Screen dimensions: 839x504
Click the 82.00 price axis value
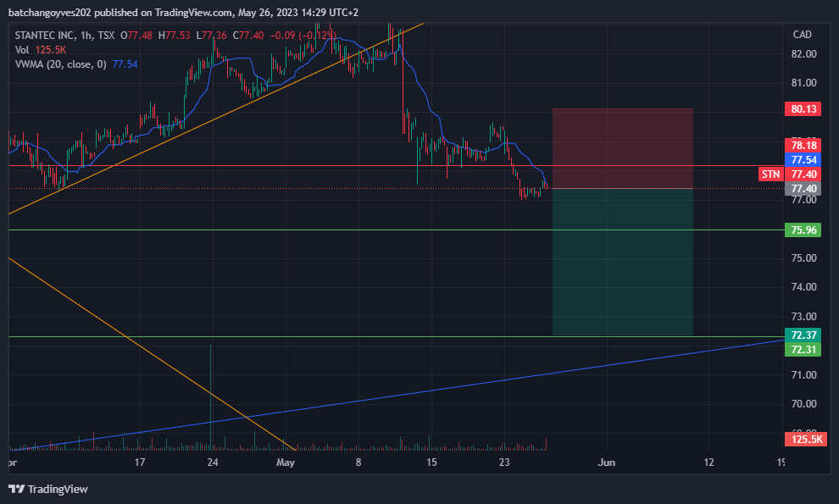(803, 54)
